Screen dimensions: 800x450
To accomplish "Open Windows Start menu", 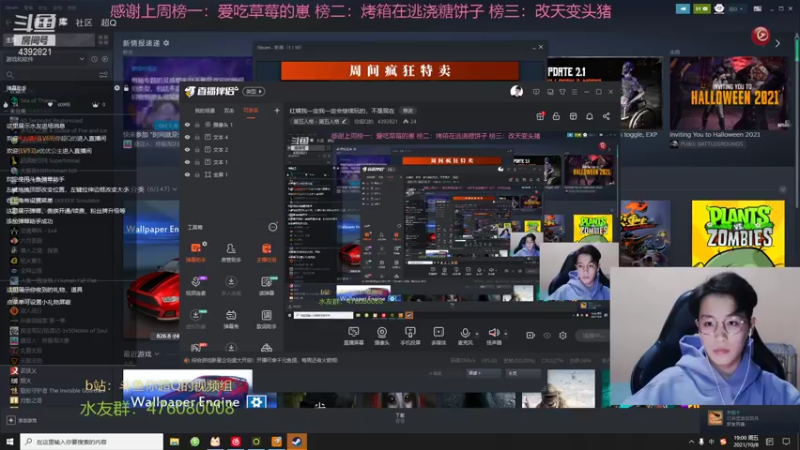I will coord(9,441).
